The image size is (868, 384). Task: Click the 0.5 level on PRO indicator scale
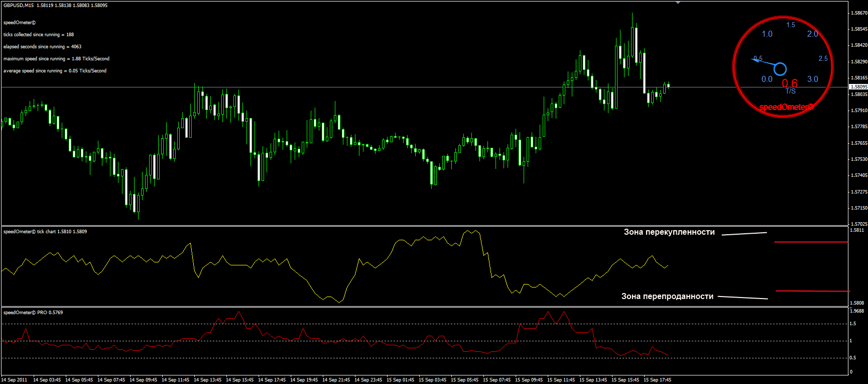tap(852, 358)
